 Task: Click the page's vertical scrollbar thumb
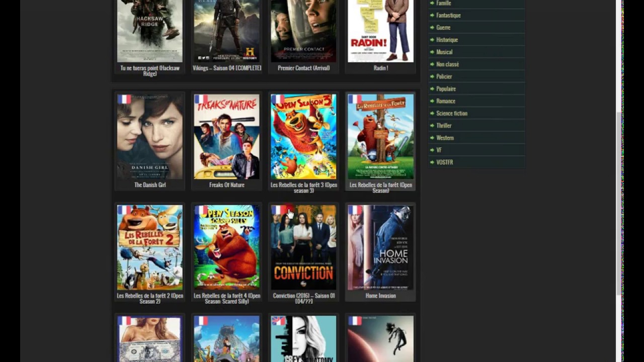pyautogui.click(x=619, y=203)
